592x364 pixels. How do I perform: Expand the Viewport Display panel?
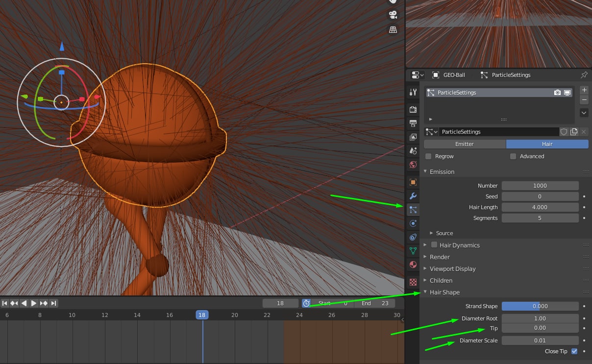click(x=425, y=268)
